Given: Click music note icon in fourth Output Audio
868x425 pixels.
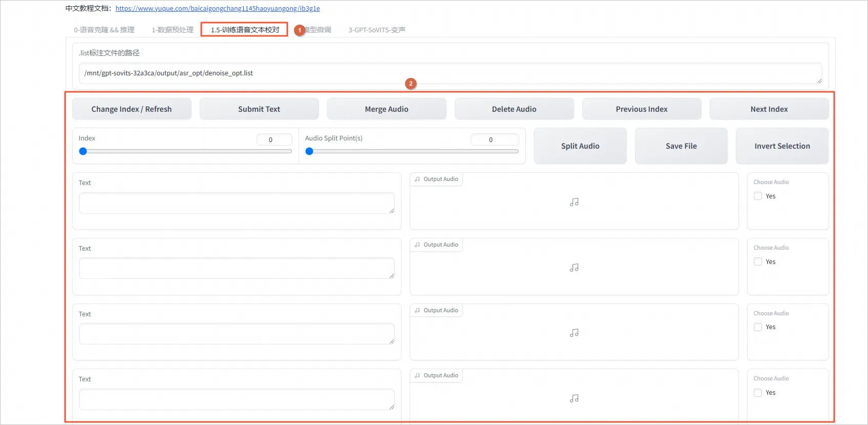Looking at the screenshot, I should click(574, 398).
